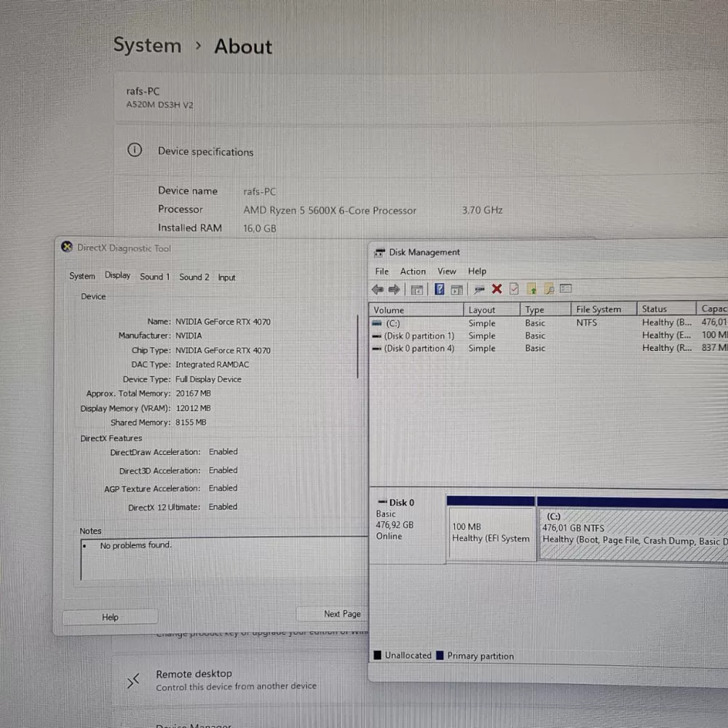Click the Back arrow in Disk Management toolbar

(x=377, y=290)
